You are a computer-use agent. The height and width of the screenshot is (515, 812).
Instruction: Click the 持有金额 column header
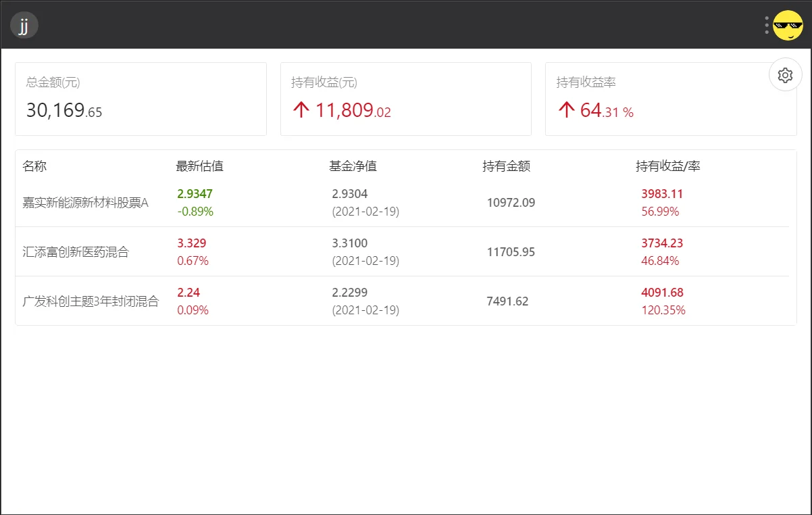click(x=506, y=166)
